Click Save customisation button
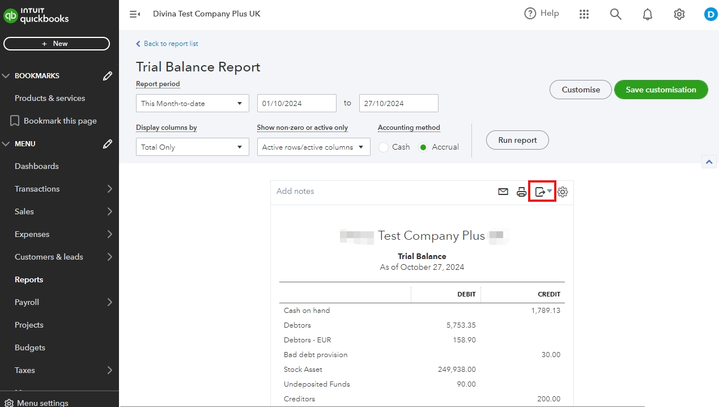 point(660,90)
